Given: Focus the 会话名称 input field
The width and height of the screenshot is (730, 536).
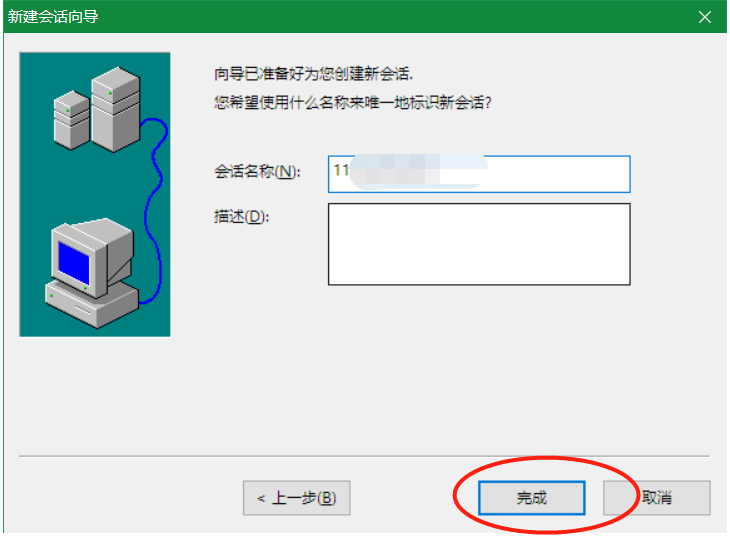Looking at the screenshot, I should pyautogui.click(x=479, y=174).
